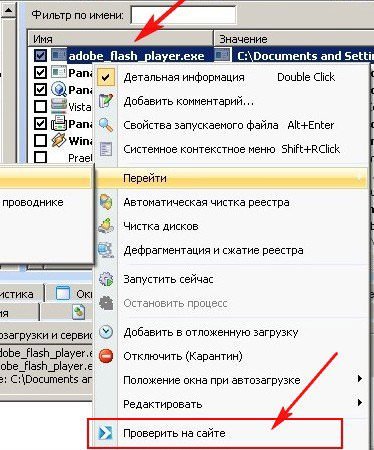Click the grey gear icon for Остановить процесс
Image resolution: width=374 pixels, height=450 pixels.
coord(106,303)
